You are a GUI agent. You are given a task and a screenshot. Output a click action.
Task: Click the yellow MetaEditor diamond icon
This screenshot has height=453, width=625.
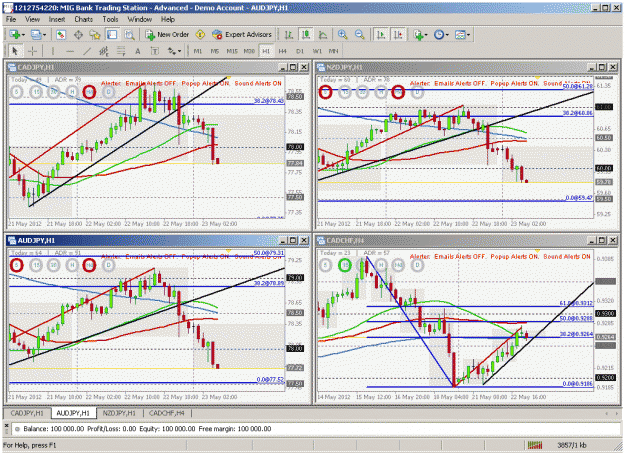click(200, 35)
